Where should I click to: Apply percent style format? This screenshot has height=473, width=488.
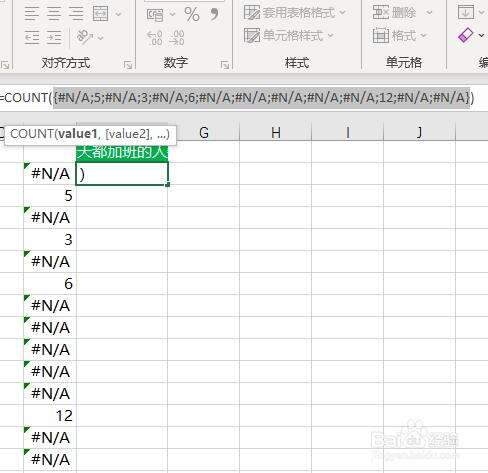[192, 14]
